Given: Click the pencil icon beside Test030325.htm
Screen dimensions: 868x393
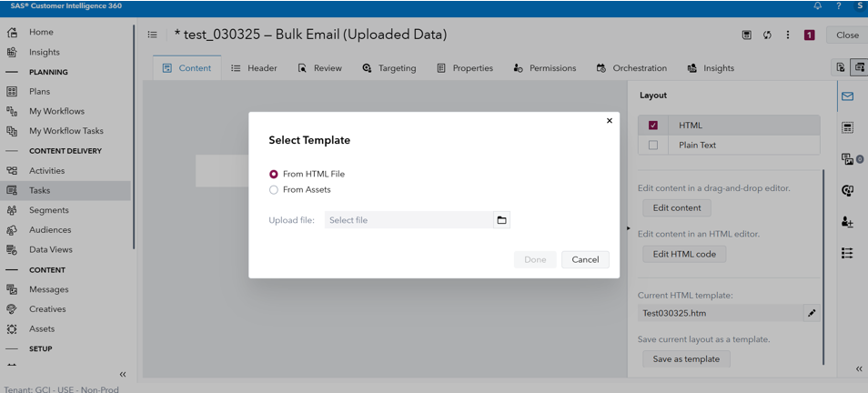Looking at the screenshot, I should [x=812, y=313].
